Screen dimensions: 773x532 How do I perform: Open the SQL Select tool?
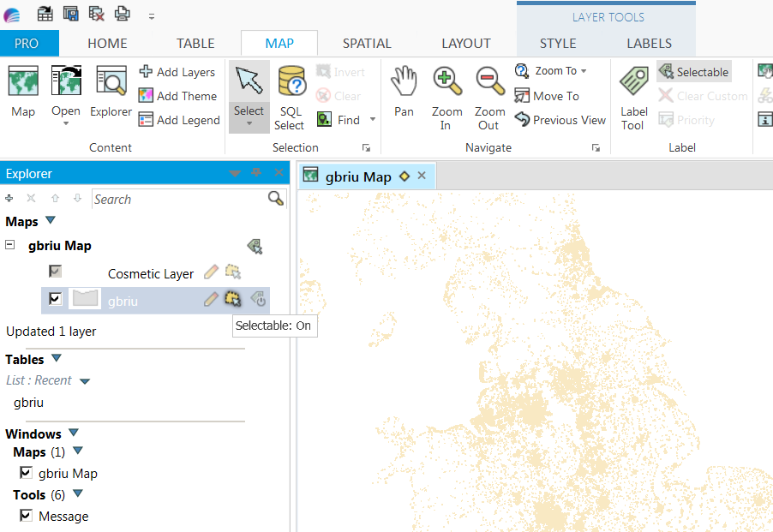(290, 94)
